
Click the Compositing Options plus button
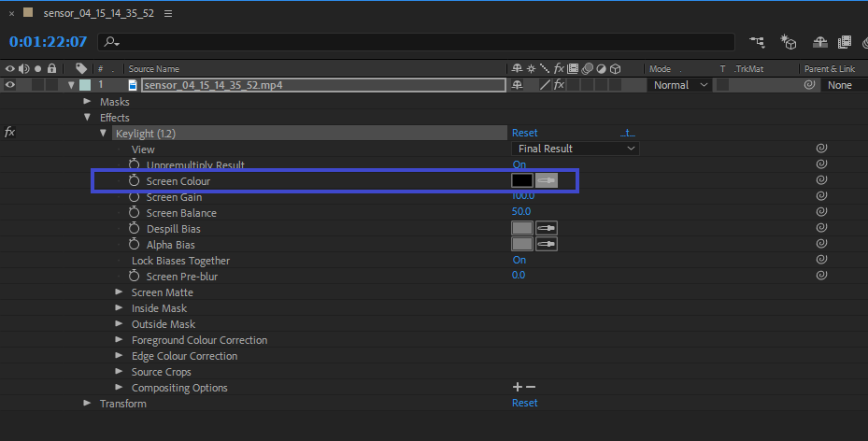point(518,387)
